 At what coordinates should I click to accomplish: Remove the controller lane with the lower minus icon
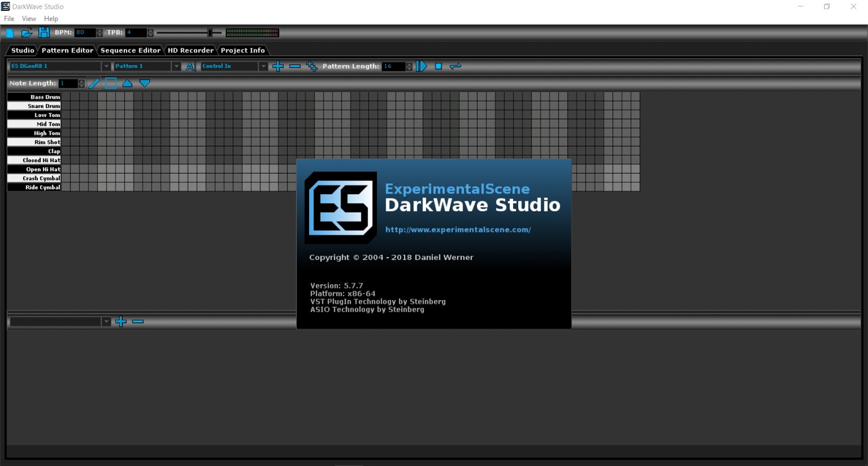coord(138,322)
